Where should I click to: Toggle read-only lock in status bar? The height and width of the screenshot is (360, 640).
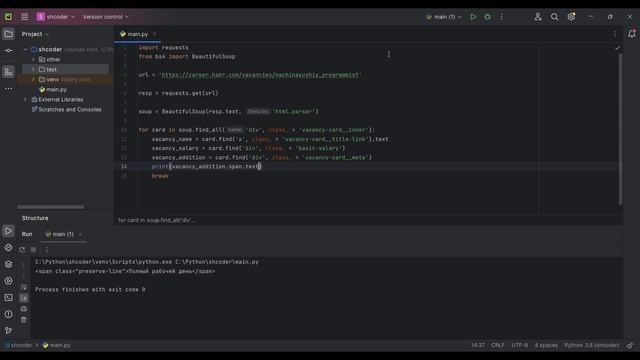coord(630,345)
